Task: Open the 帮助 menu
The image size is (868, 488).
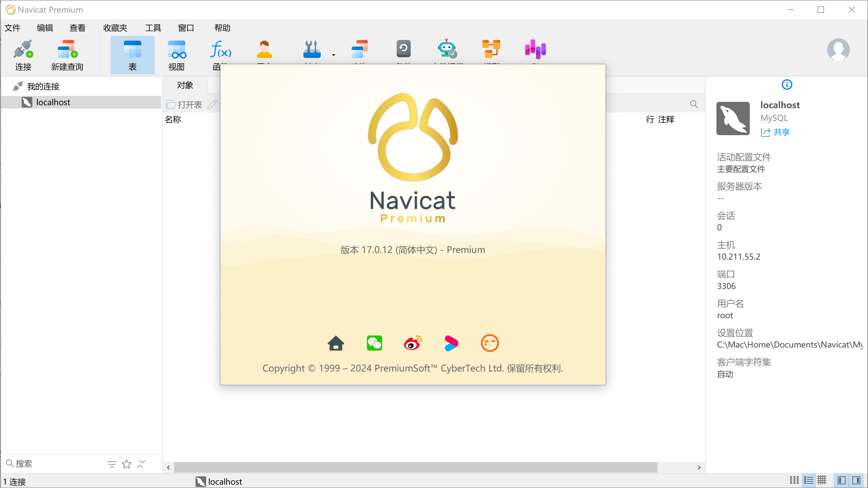Action: click(222, 28)
